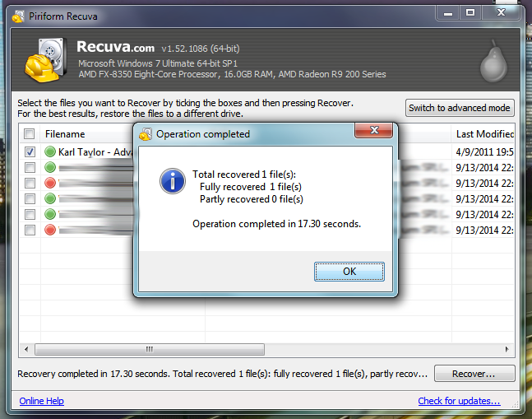Maximize the Piriform Recuva window

coord(470,13)
